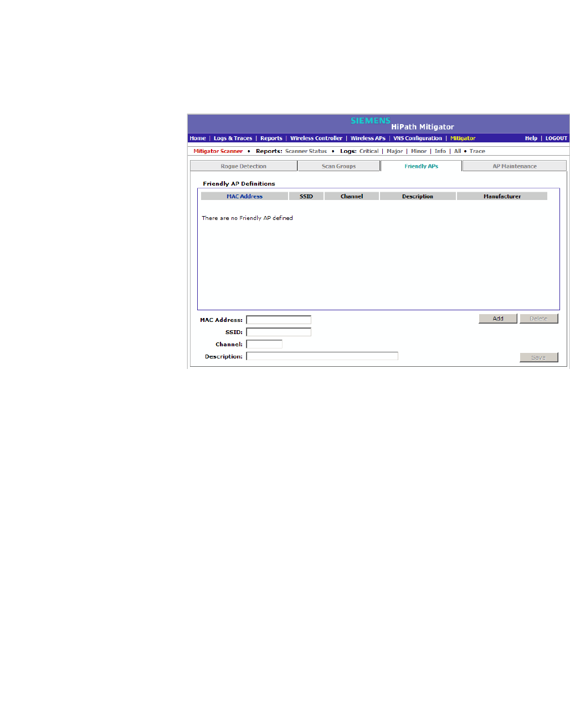Viewport: 570px width, 728px height.
Task: Sort by MAC Address column header
Action: point(244,197)
